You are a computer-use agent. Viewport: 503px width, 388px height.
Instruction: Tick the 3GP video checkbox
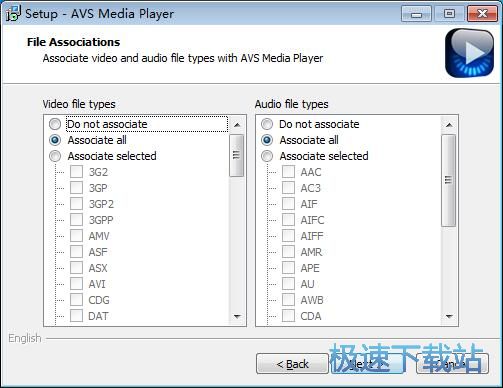pos(76,188)
